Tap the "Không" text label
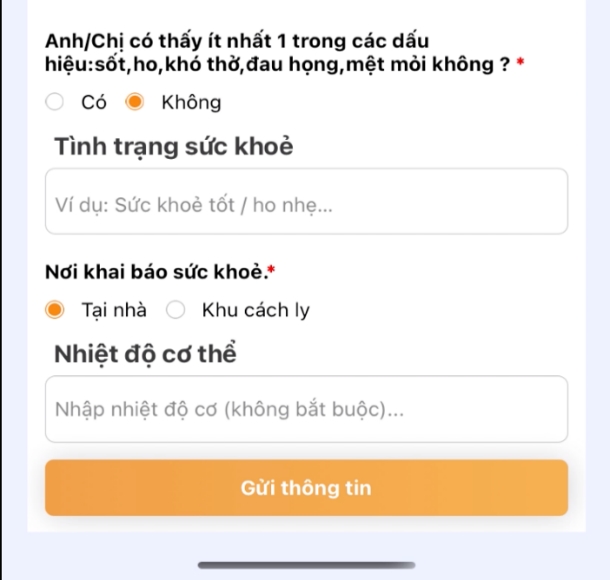The height and width of the screenshot is (580, 610). (x=191, y=102)
